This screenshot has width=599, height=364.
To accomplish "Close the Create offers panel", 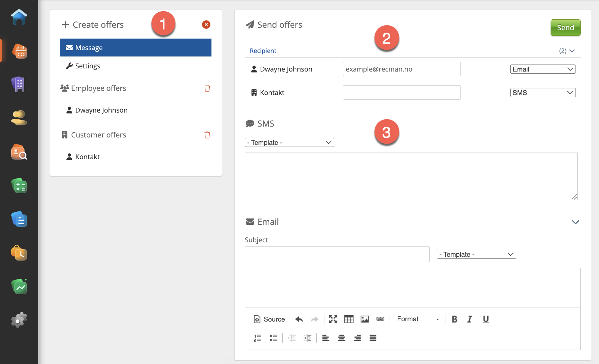I will 206,25.
